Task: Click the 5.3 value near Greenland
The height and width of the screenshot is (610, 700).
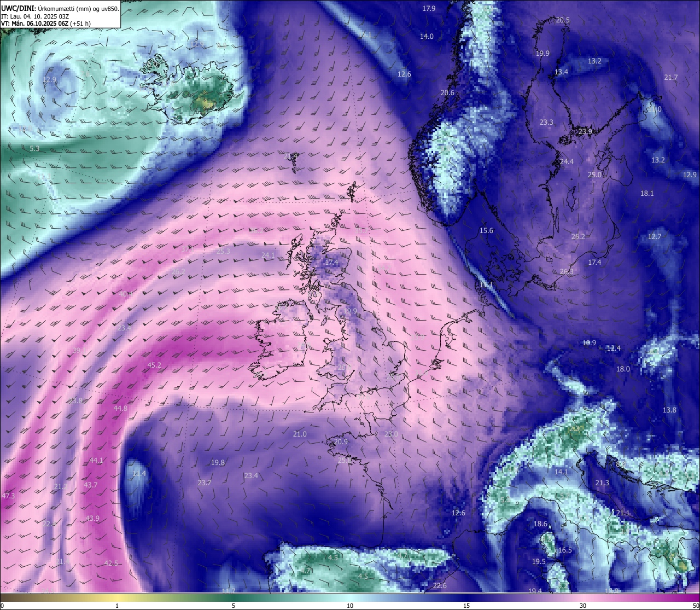Action: pos(34,149)
